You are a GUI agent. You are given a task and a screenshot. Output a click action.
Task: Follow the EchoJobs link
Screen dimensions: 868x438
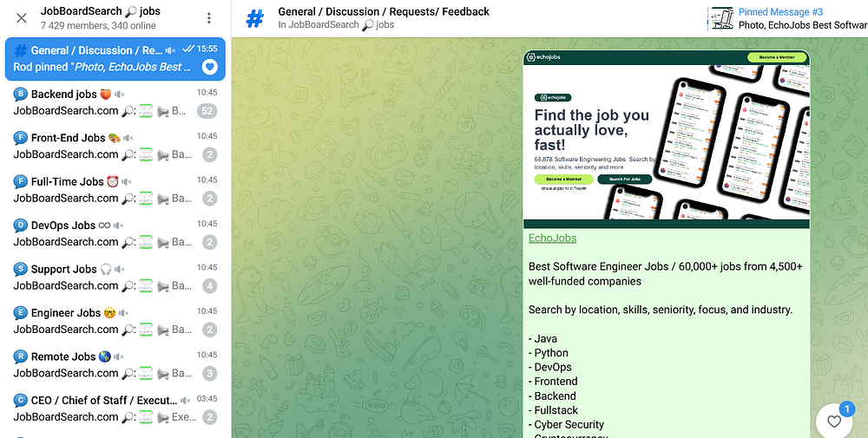pos(552,238)
